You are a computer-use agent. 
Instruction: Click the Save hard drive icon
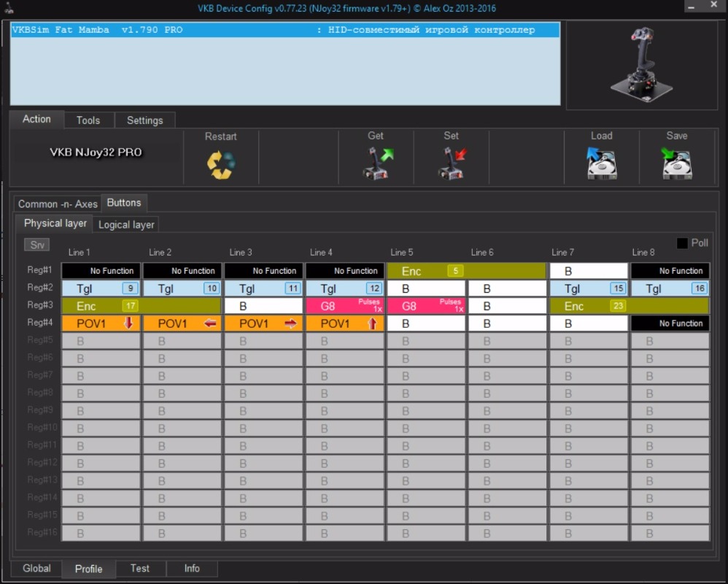676,163
